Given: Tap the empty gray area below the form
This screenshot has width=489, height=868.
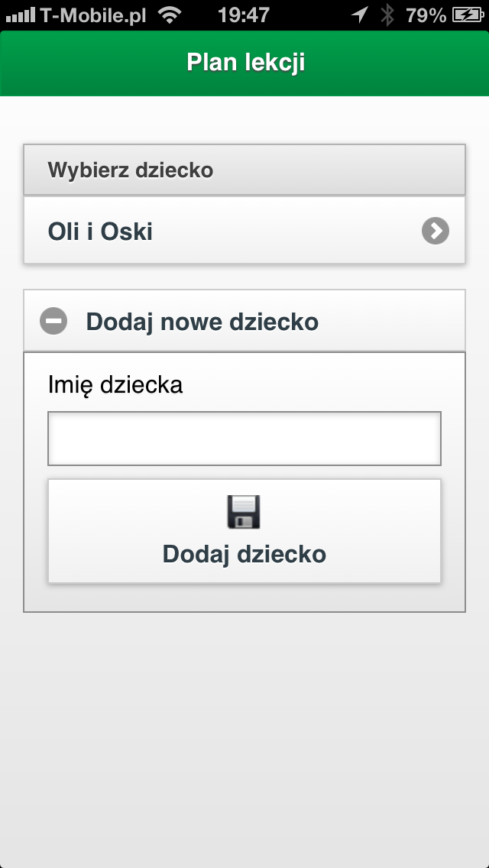Looking at the screenshot, I should (244, 737).
